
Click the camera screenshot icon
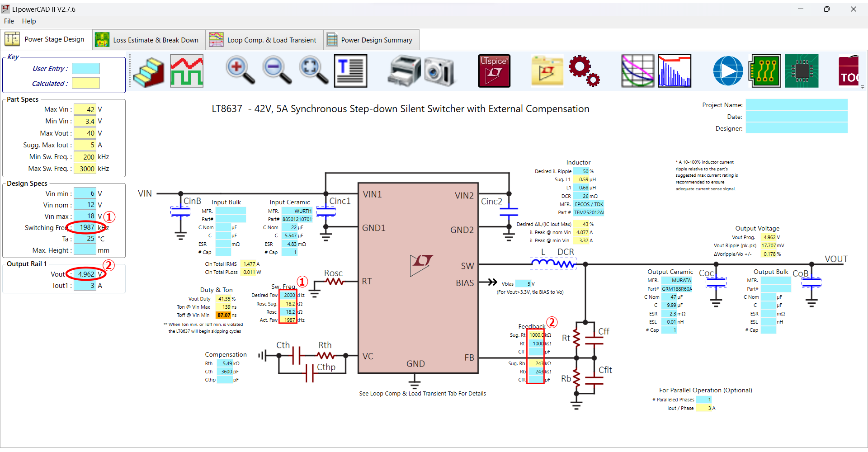439,71
